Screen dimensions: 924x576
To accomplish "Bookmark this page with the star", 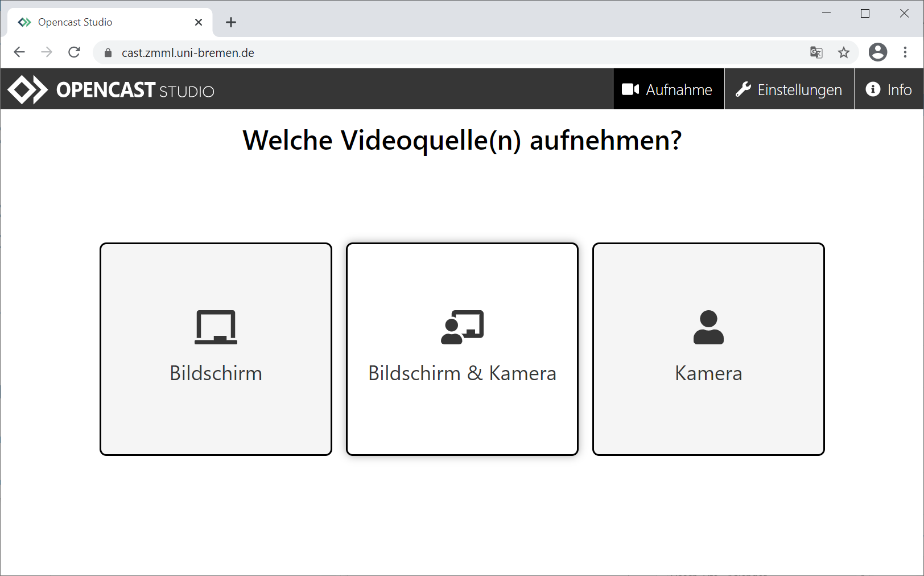I will 844,53.
